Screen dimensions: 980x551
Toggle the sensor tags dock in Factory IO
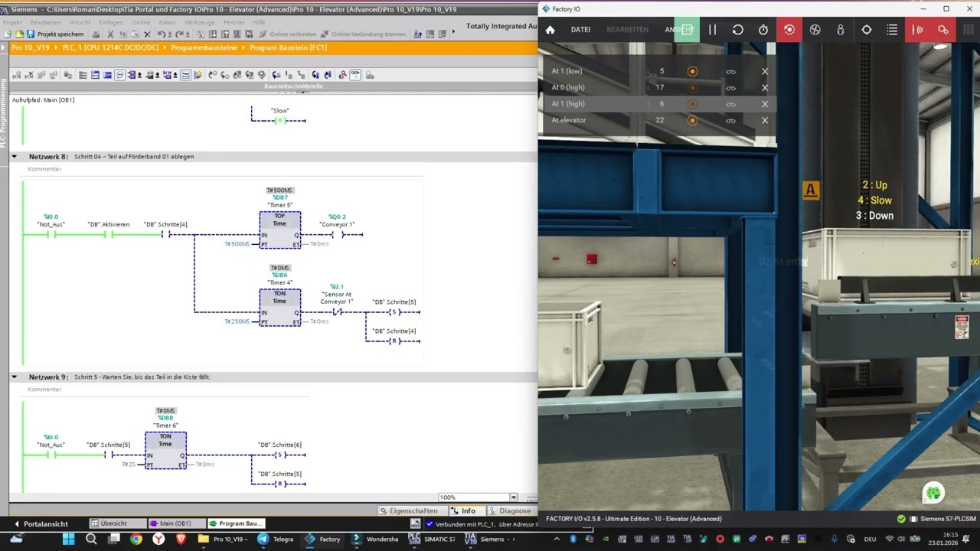(x=918, y=30)
